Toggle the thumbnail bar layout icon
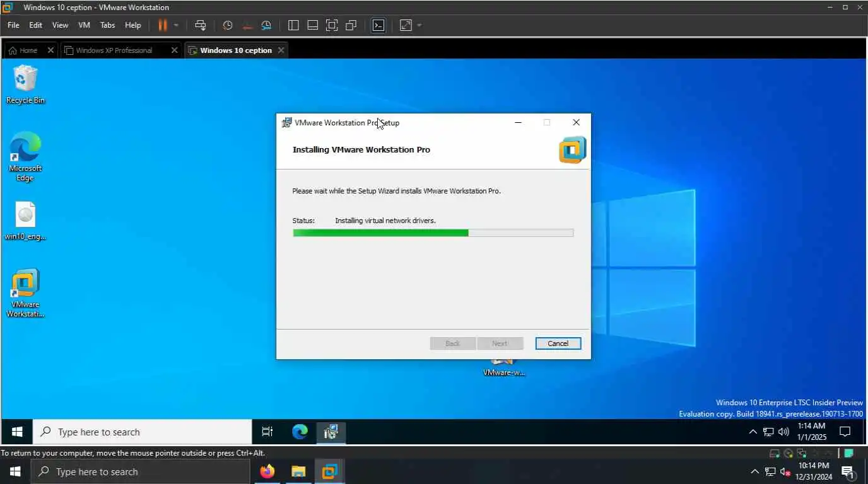 click(x=312, y=25)
